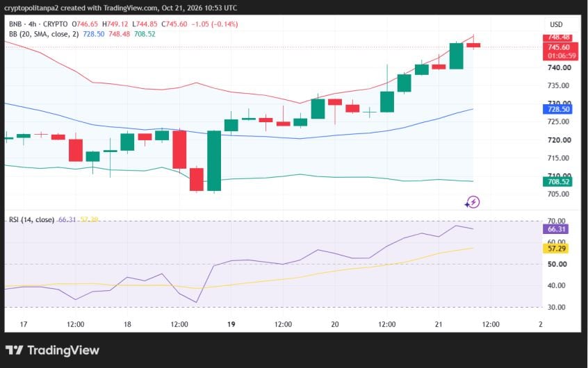Click the 740.00 price axis label
This screenshot has height=368, width=588.
(559, 68)
